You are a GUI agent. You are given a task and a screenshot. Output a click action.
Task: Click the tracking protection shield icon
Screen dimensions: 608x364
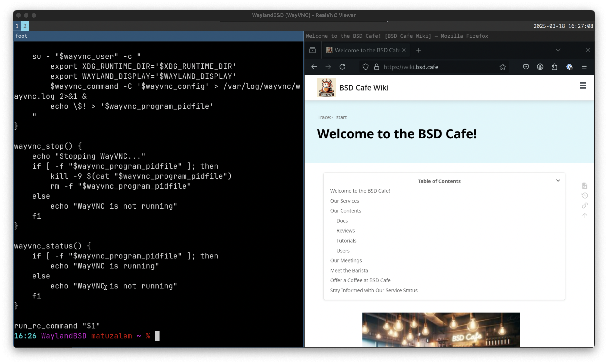(x=365, y=67)
